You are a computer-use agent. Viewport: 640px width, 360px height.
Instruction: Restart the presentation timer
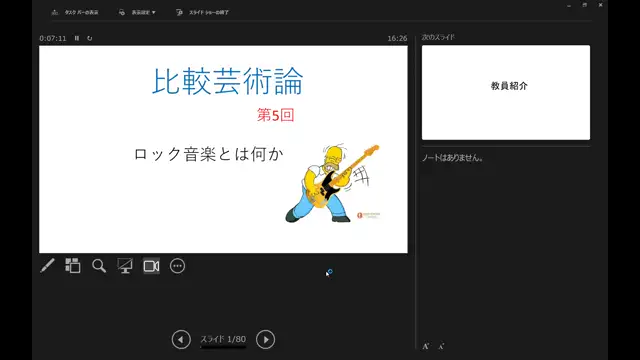point(90,38)
